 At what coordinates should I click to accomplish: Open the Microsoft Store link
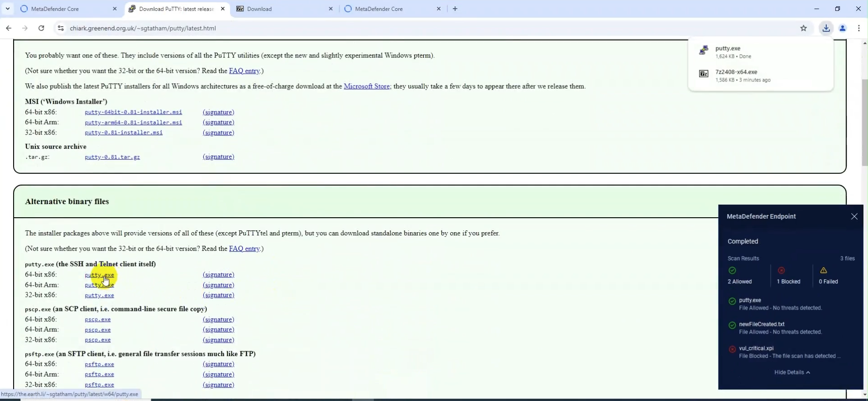(367, 86)
